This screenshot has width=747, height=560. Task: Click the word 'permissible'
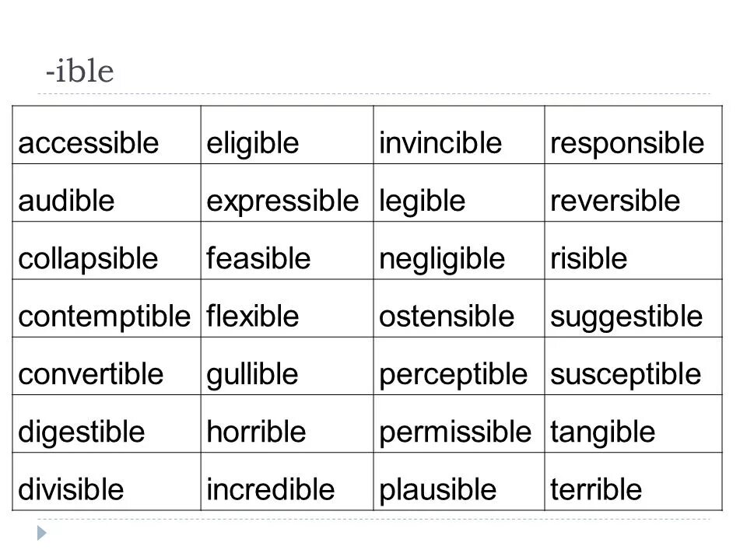point(455,433)
